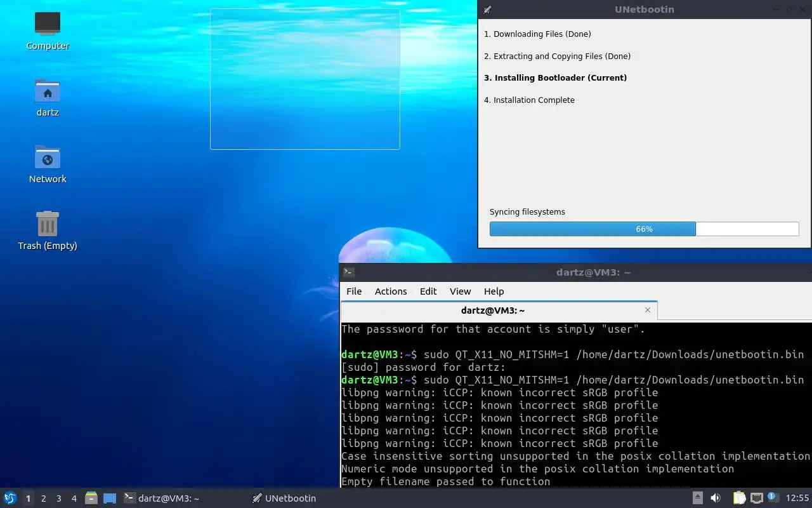
Task: Open the terminal Help menu
Action: tap(494, 291)
